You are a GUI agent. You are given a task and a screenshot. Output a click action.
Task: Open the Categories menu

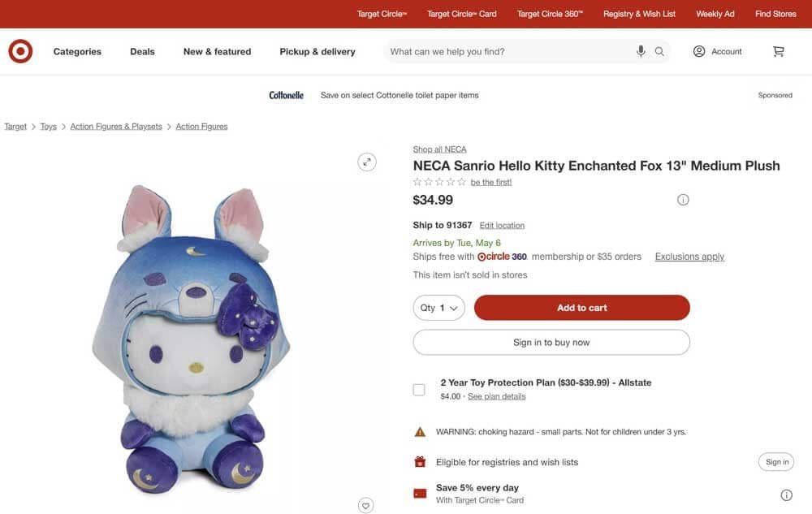77,51
